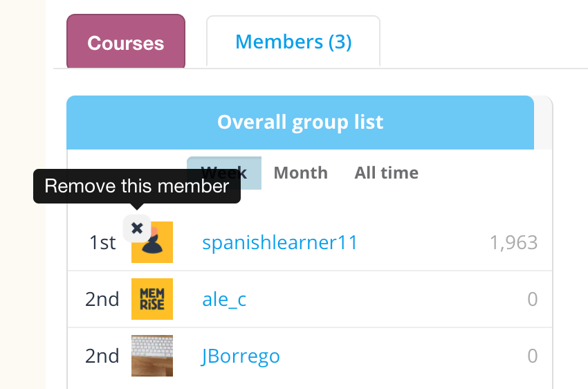Click JBorrego's score of 0

(x=532, y=356)
